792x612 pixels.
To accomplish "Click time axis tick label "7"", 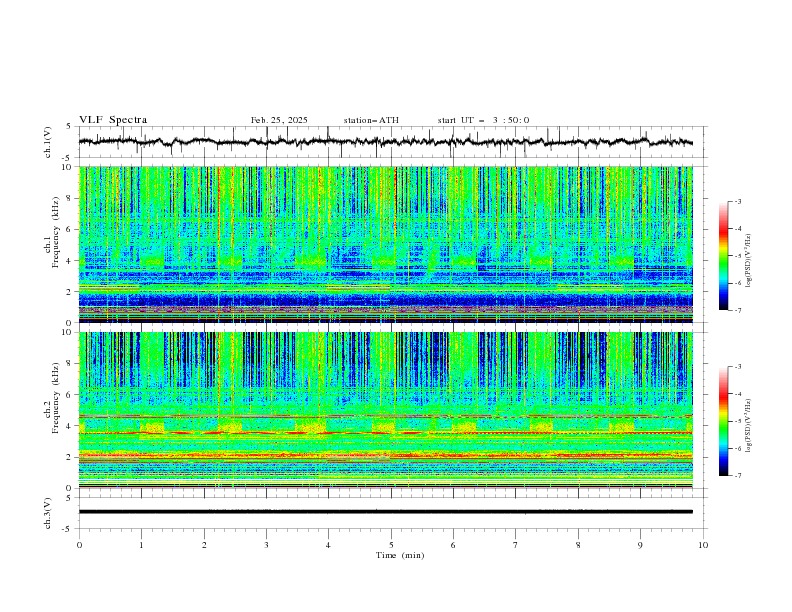I will point(516,545).
